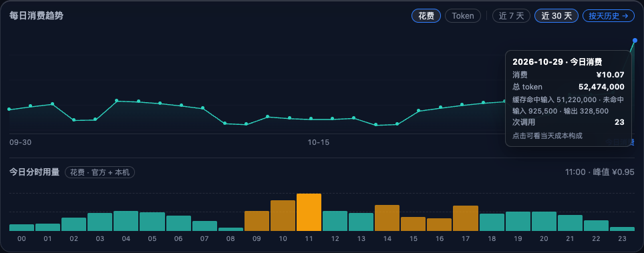The height and width of the screenshot is (253, 644).
Task: Select the hour 02 bar
Action: [74, 224]
